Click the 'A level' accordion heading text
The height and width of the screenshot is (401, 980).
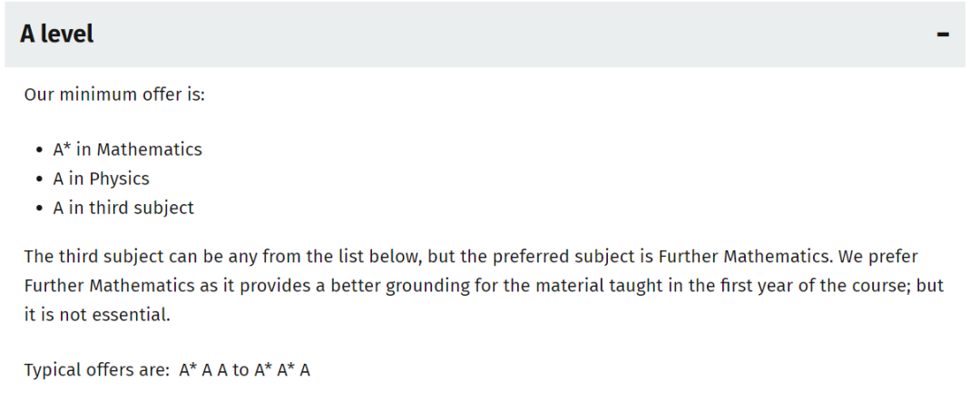coord(57,34)
